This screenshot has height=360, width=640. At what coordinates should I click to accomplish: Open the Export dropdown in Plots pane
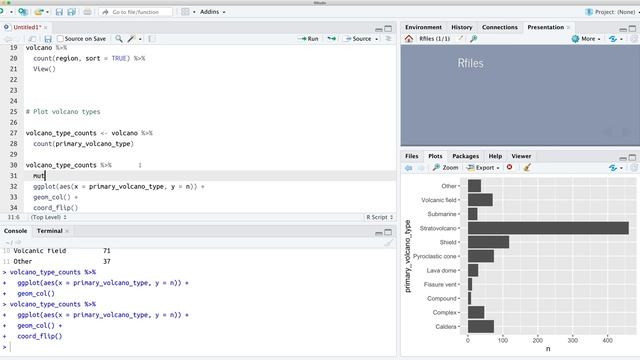point(483,168)
